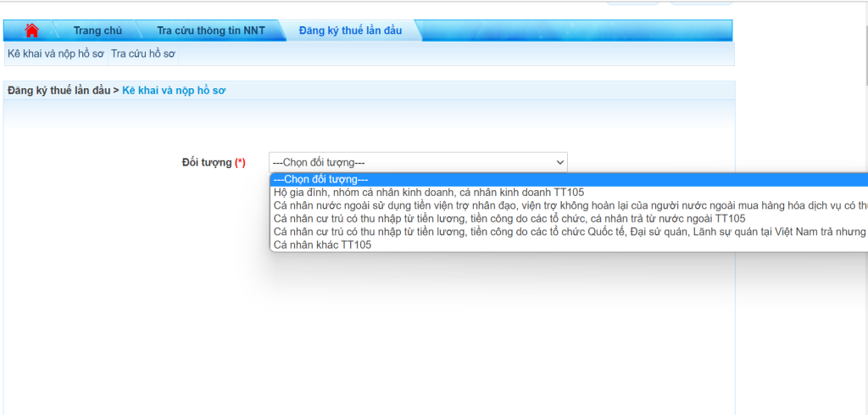Collapse the Đối tượng dropdown via its chevron
This screenshot has height=415, width=868.
pos(559,162)
